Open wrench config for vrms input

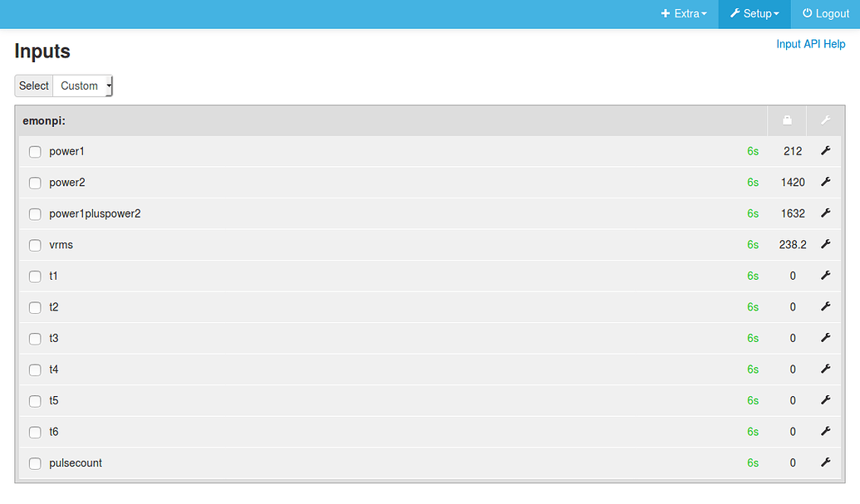coord(825,244)
